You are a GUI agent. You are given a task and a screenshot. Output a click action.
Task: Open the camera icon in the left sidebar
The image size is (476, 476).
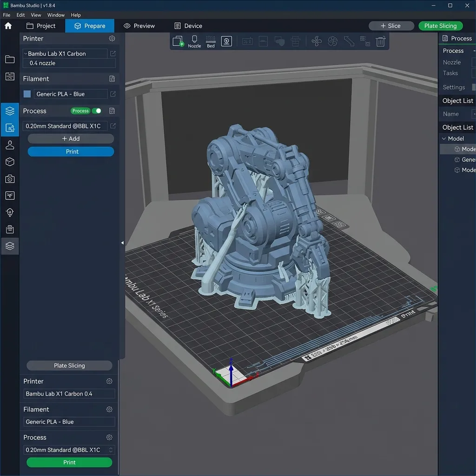(10, 179)
